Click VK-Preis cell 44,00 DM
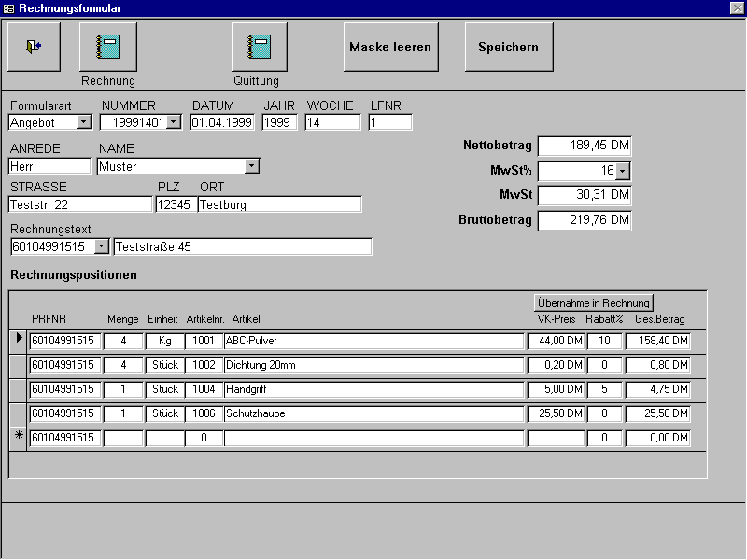 pyautogui.click(x=556, y=341)
